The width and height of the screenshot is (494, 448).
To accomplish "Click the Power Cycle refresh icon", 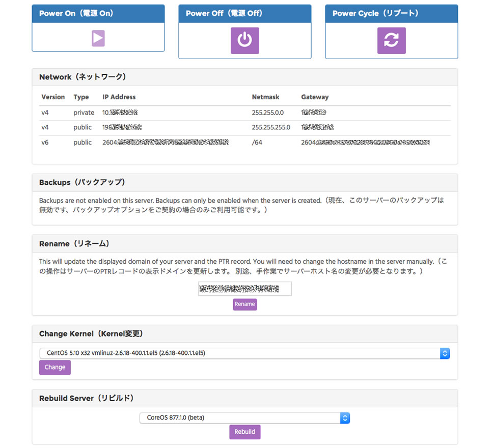I will [391, 40].
